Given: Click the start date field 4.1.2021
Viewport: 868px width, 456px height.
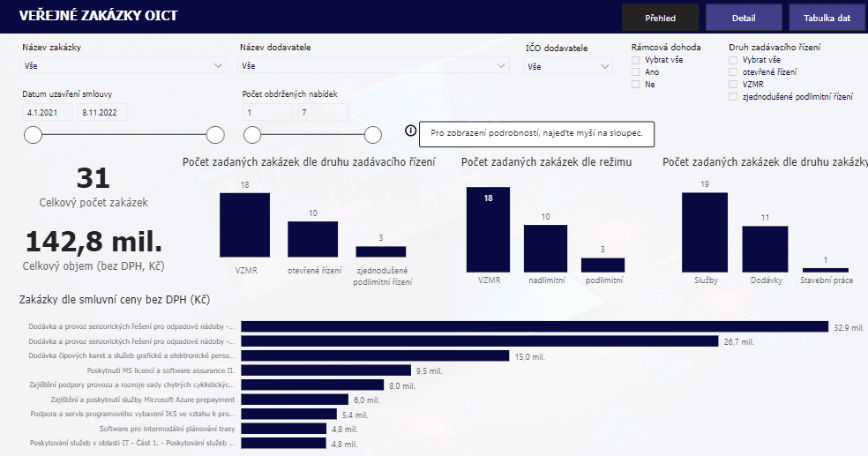Looking at the screenshot, I should 48,112.
